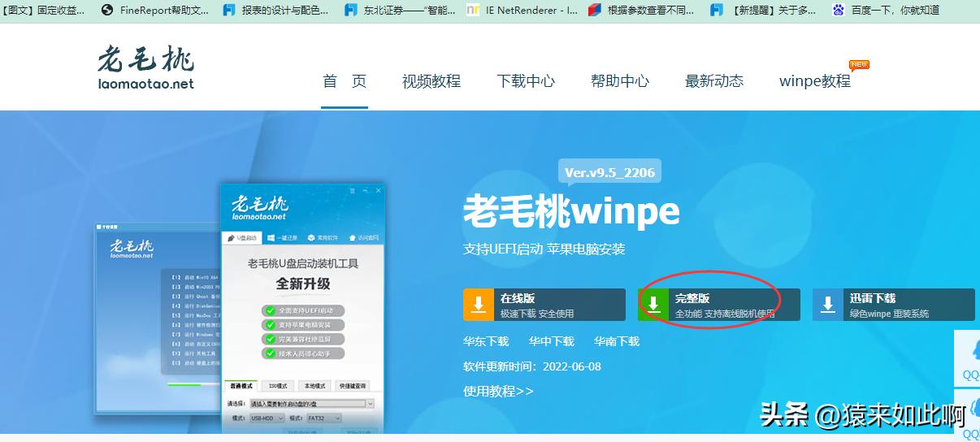The height and width of the screenshot is (442, 980).
Task: Choose the 华中下载 mirror link
Action: tap(551, 341)
